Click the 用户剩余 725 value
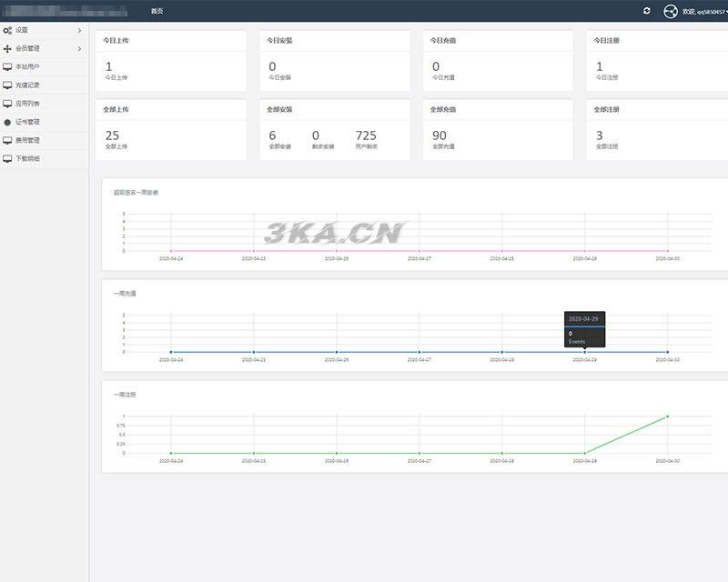The width and height of the screenshot is (728, 582). click(366, 136)
